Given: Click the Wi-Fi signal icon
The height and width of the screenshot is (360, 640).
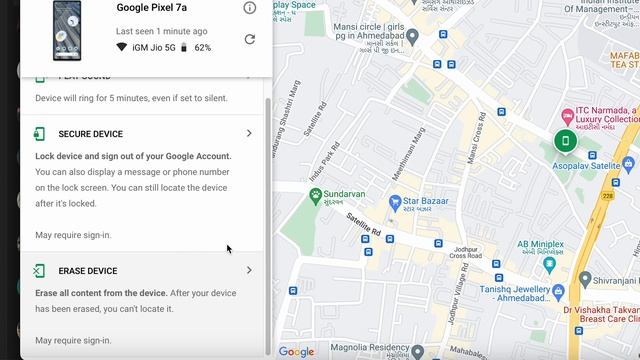Looking at the screenshot, I should click(122, 47).
